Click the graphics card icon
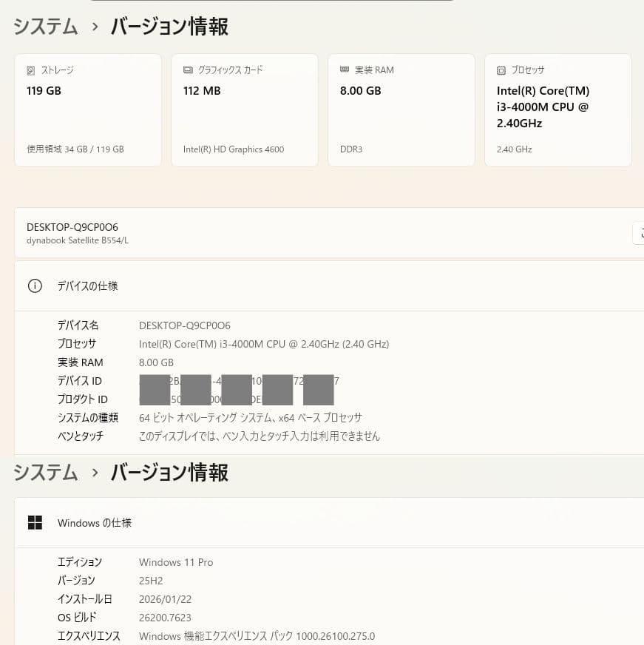 (188, 70)
